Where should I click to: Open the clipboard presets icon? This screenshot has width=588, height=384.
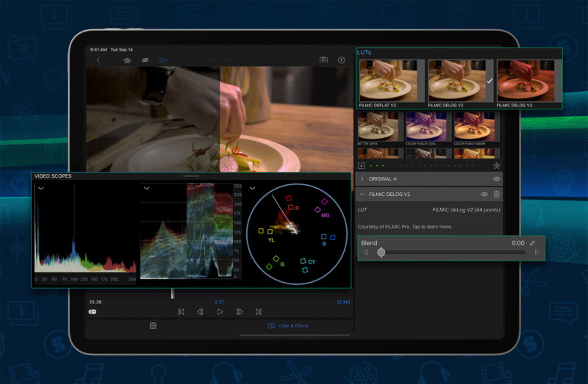(x=323, y=60)
